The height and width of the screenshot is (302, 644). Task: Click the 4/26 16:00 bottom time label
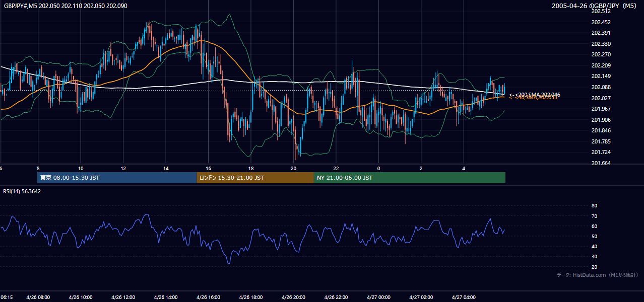click(x=209, y=297)
